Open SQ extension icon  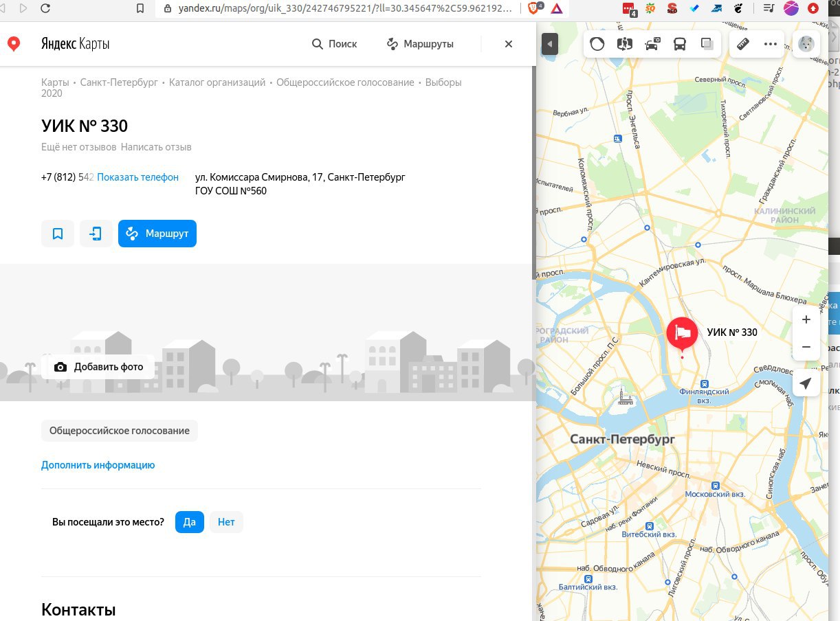coord(650,8)
